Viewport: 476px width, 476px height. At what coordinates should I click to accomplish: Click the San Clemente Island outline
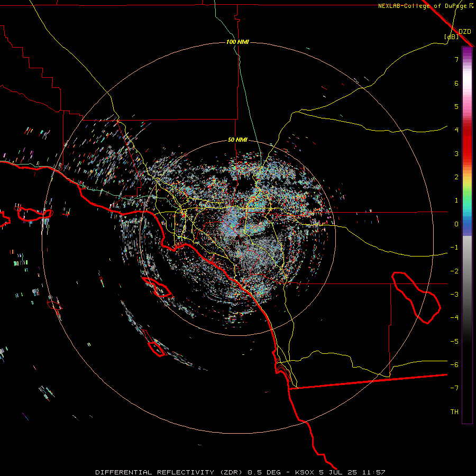[x=157, y=349]
